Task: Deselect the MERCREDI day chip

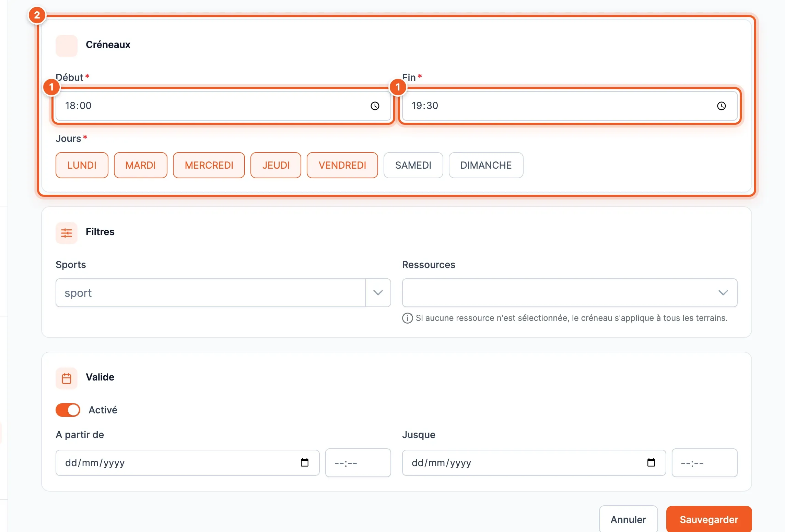Action: pos(209,165)
